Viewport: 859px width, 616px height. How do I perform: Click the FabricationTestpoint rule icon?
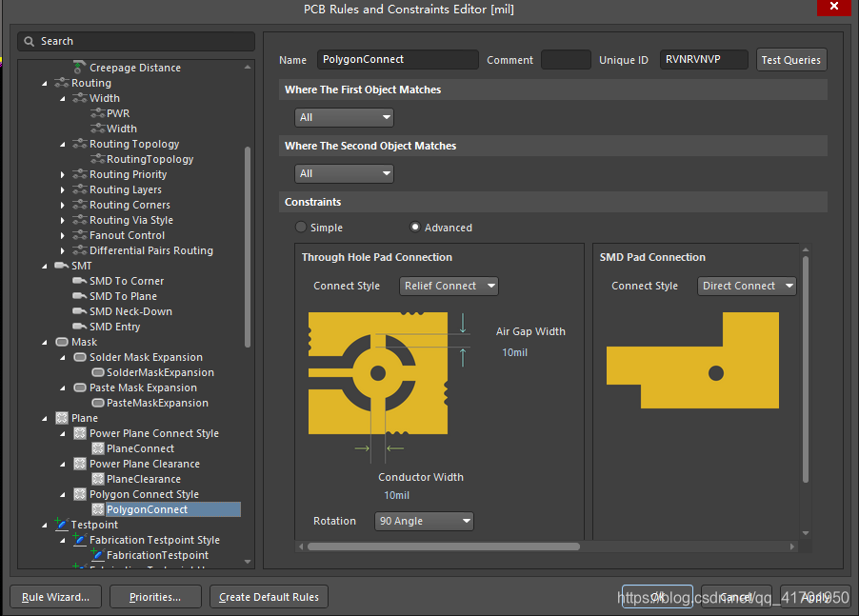click(97, 555)
